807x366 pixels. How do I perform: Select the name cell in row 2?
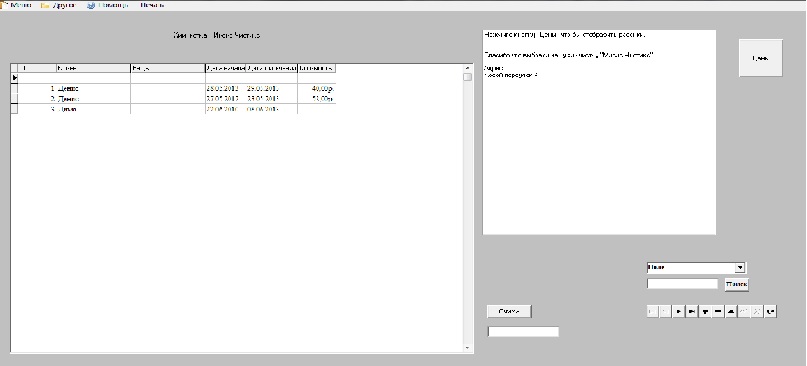pos(93,99)
